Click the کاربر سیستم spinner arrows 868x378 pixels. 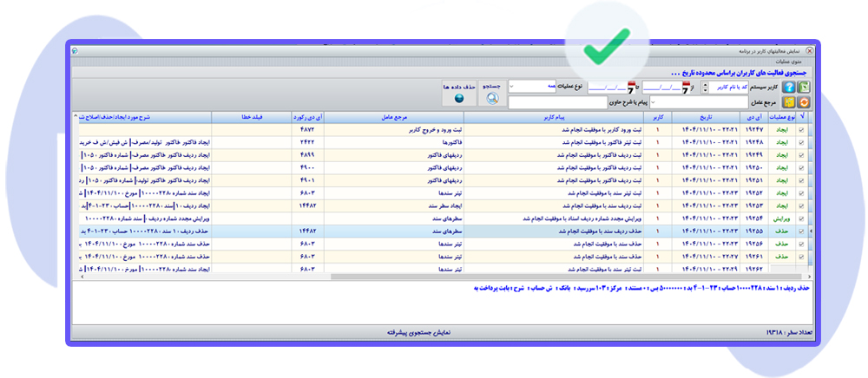coord(704,88)
